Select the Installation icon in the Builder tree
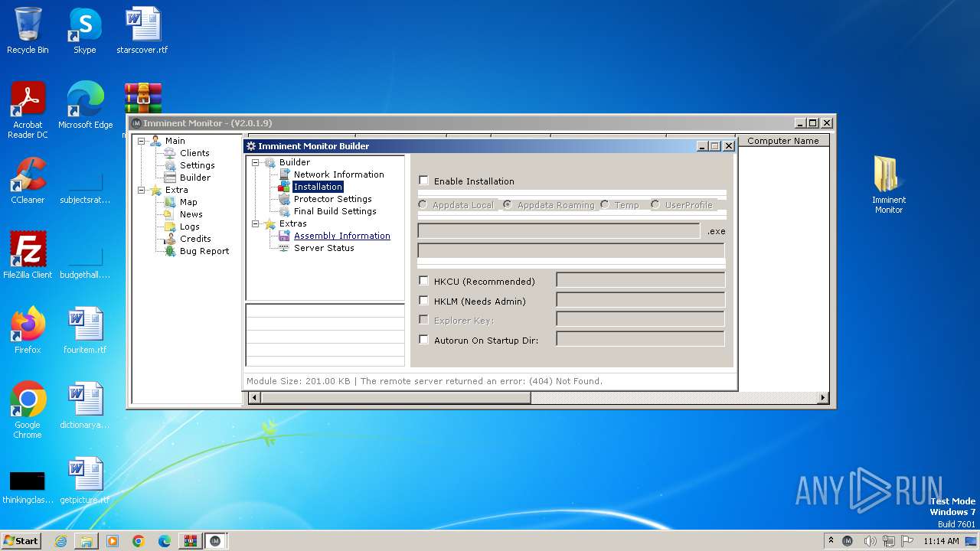Screen dimensions: 980x551 tap(284, 187)
